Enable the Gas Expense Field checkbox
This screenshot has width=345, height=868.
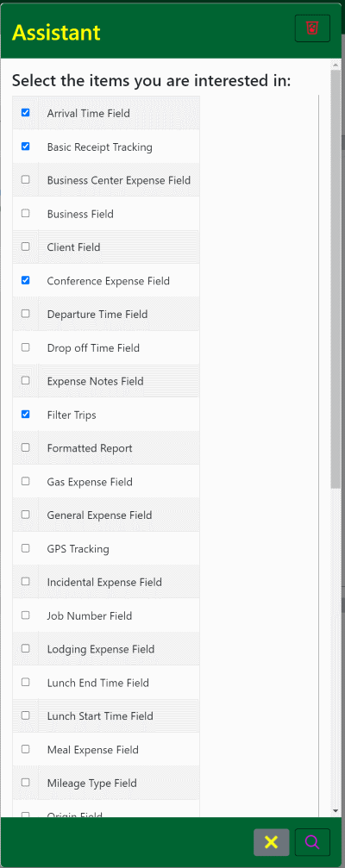click(x=26, y=481)
